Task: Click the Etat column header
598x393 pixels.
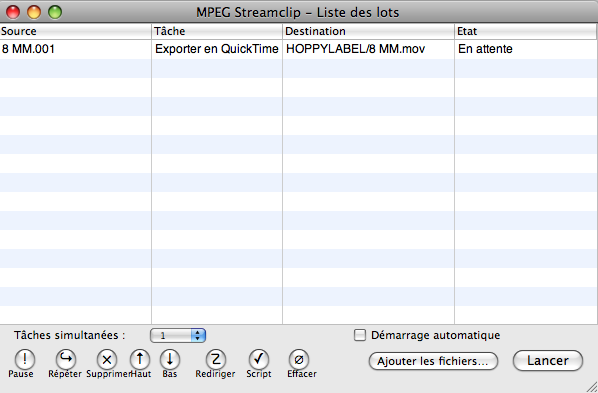Action: [526, 31]
